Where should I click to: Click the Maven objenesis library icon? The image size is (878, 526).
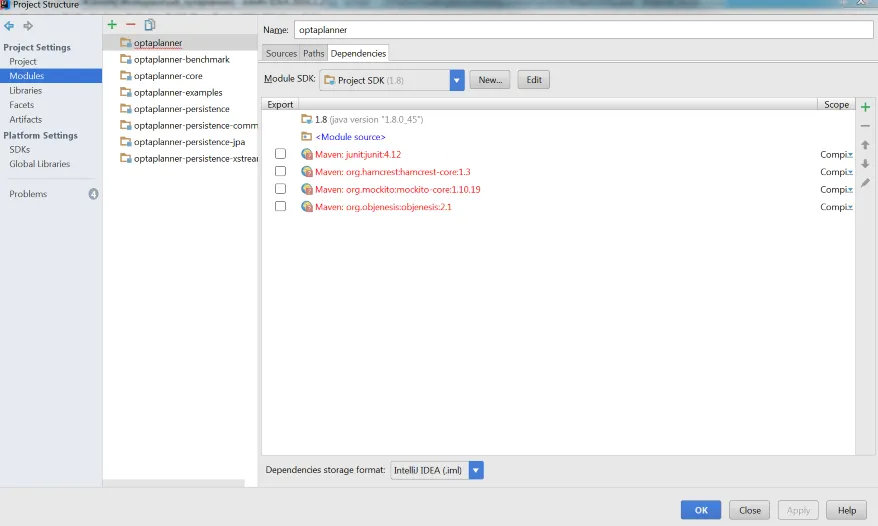tap(306, 206)
